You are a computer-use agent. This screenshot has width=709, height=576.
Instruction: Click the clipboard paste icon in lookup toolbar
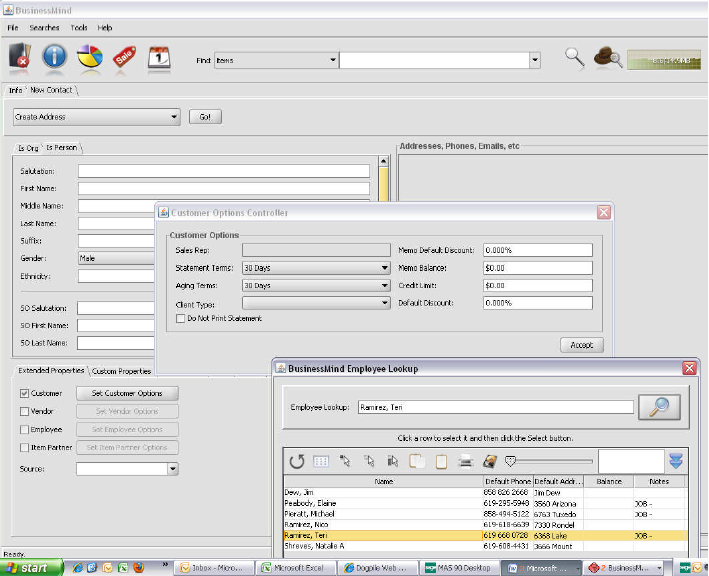coord(441,462)
